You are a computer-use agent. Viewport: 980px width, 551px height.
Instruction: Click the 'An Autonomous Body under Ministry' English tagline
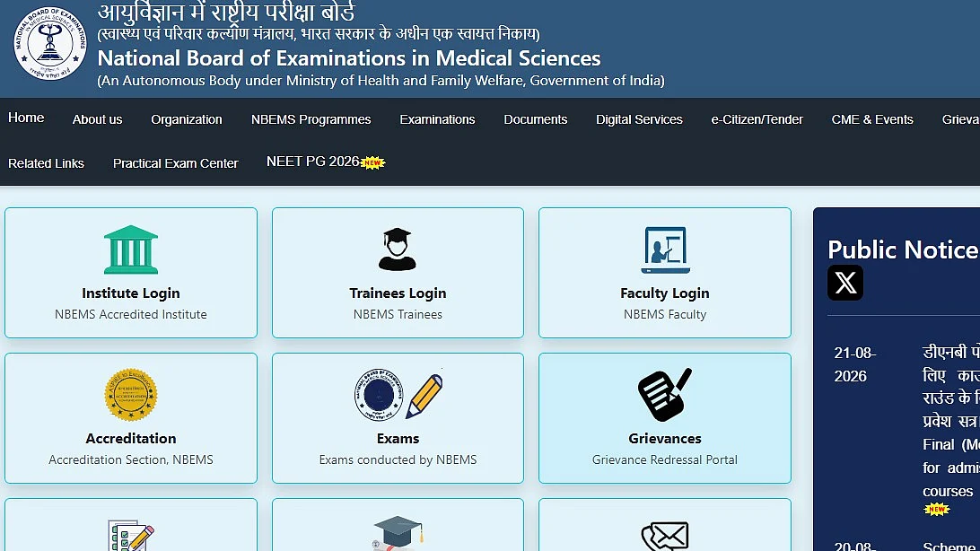[x=381, y=81]
